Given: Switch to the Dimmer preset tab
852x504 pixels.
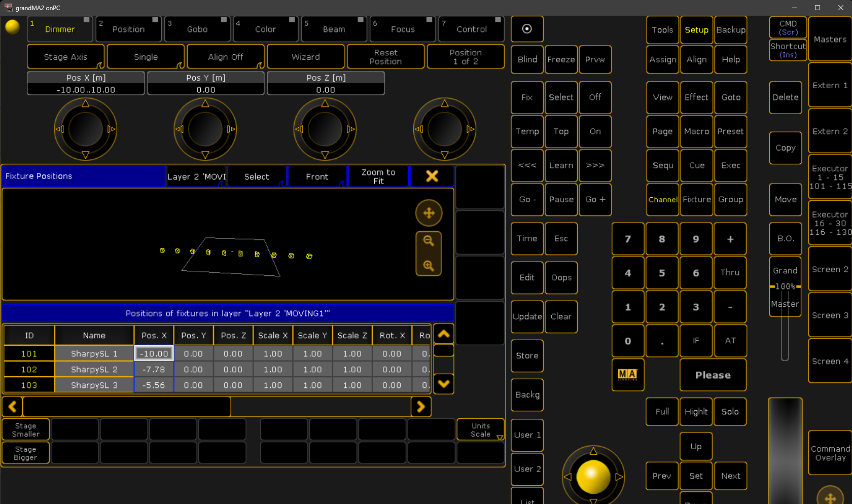Looking at the screenshot, I should pos(60,29).
